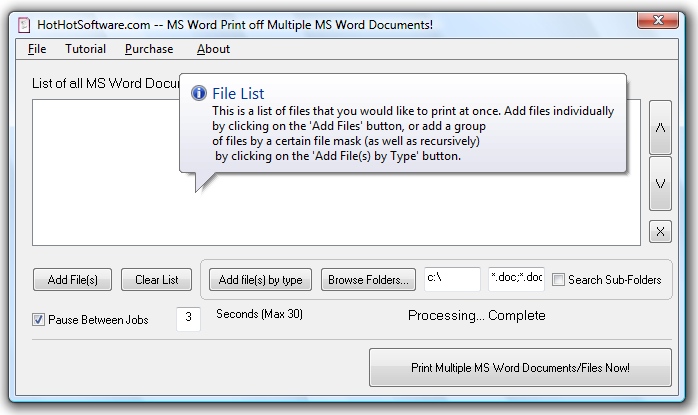The width and height of the screenshot is (698, 415).
Task: Move selected file up with ^ button
Action: point(660,128)
